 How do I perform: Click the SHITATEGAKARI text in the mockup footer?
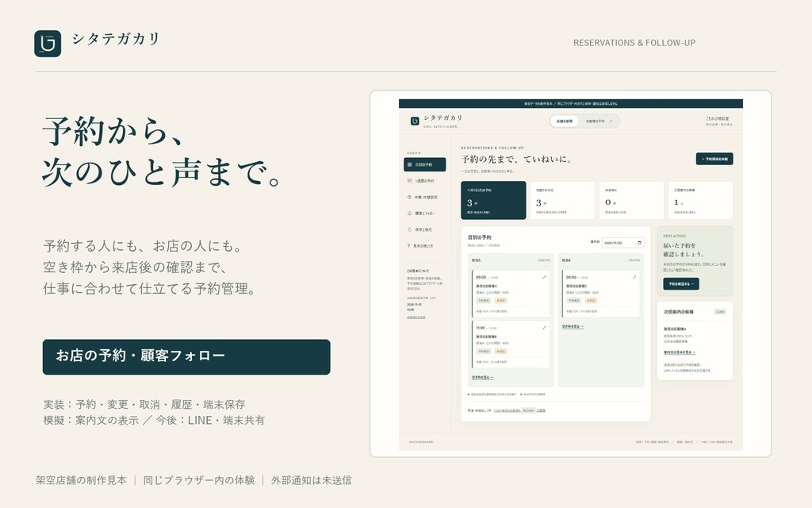point(422,442)
